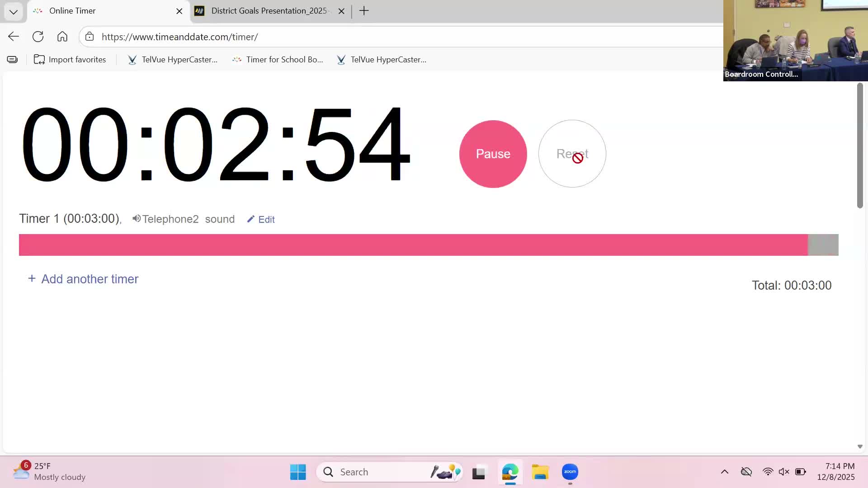Go to the browser home page
This screenshot has height=488, width=868.
coord(62,37)
